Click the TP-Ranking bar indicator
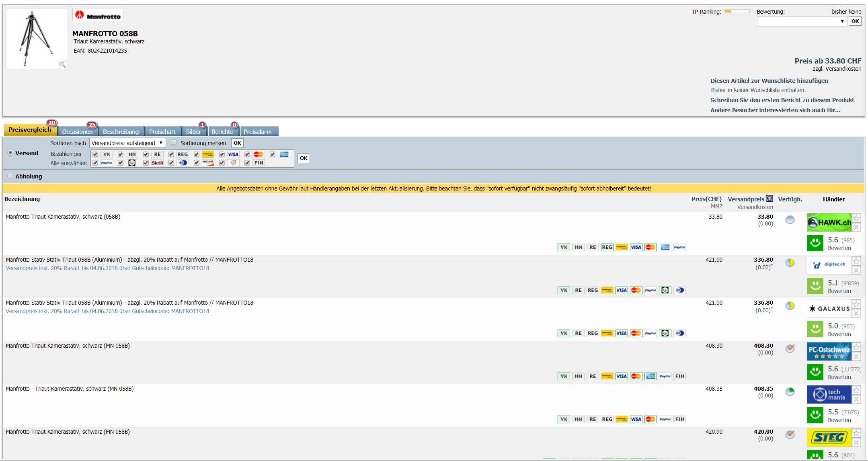 coord(736,12)
